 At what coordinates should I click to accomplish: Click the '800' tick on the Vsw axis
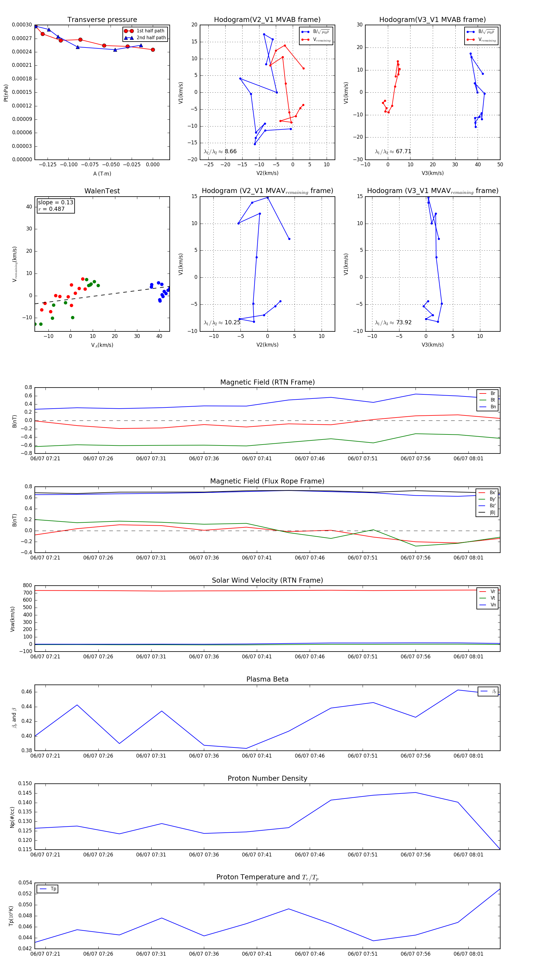pyautogui.click(x=27, y=586)
